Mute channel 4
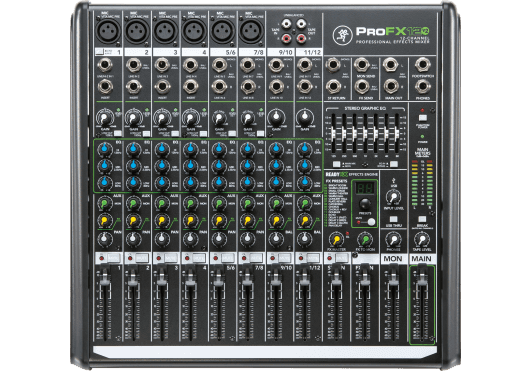 199,258
